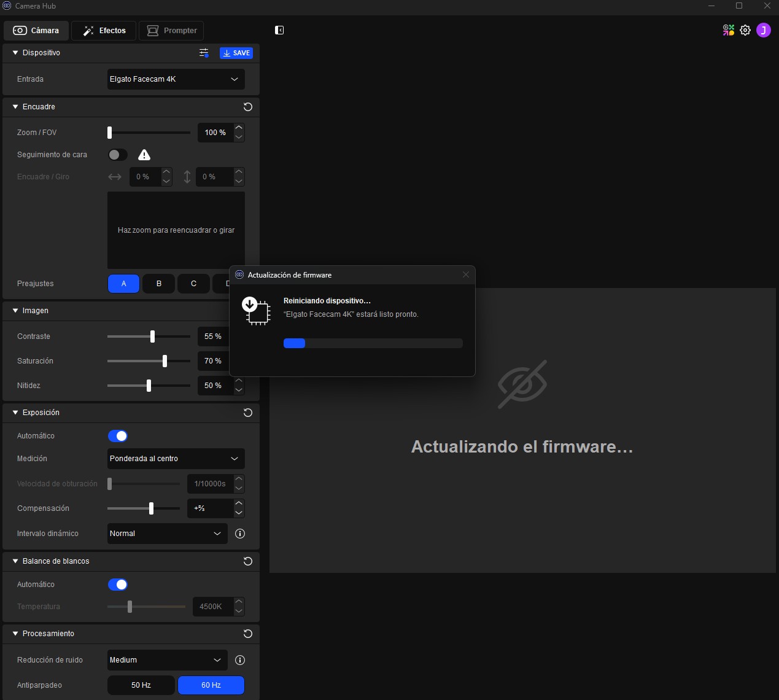This screenshot has width=779, height=700.
Task: Turn off automatic white balance
Action: 117,585
